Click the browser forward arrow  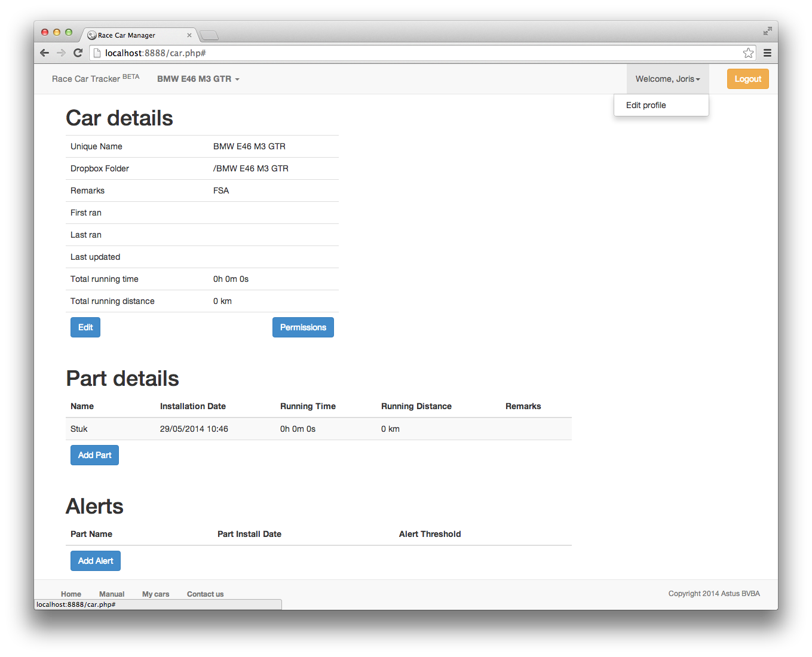coord(61,53)
